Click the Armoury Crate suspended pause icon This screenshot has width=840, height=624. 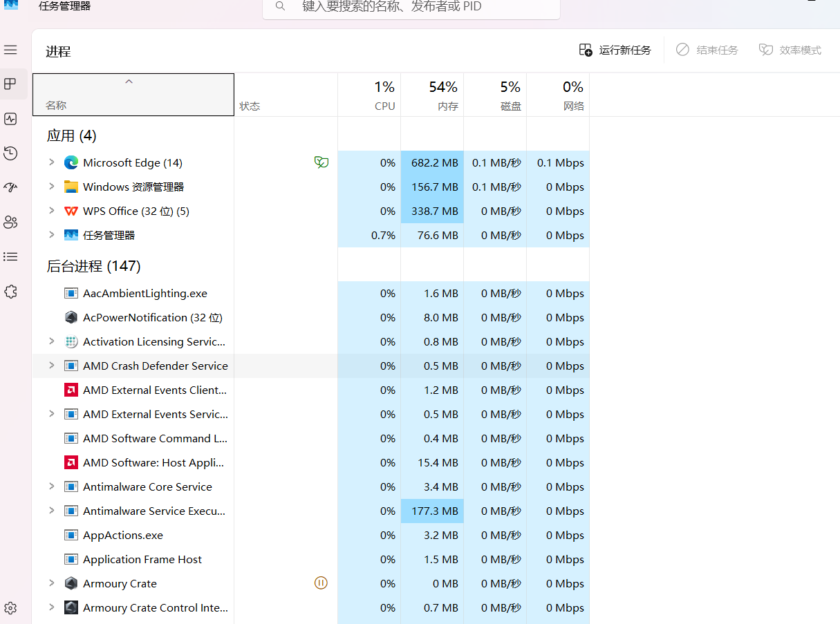point(321,583)
